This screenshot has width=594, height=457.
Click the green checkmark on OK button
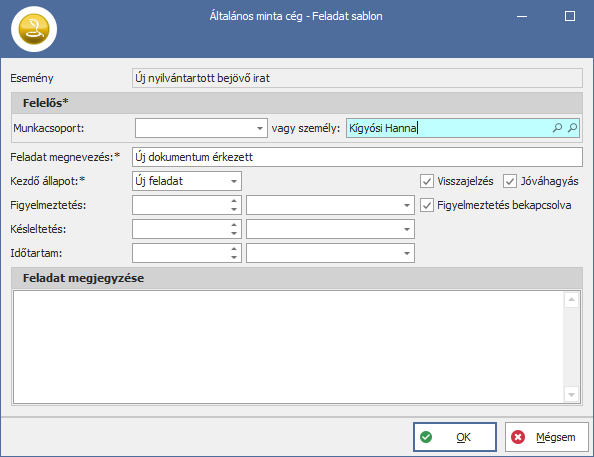click(426, 437)
